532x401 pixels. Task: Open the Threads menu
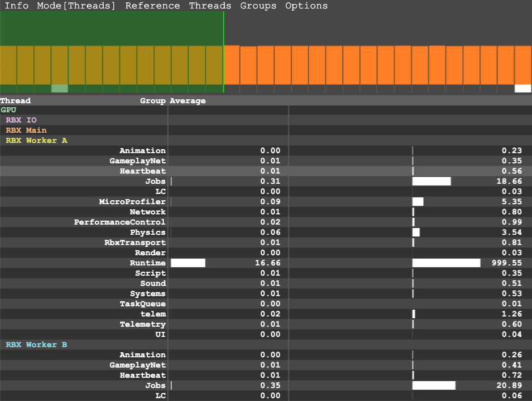[210, 6]
